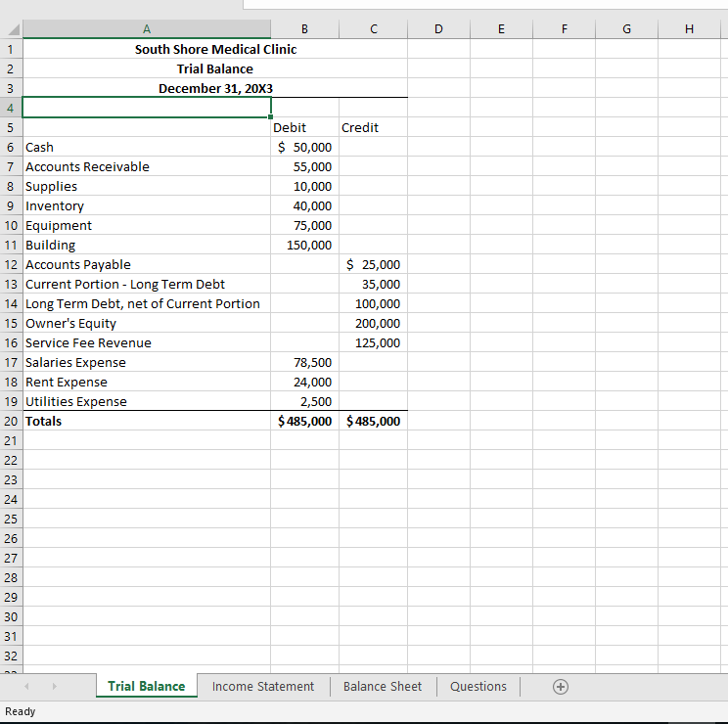Select column D header
The image size is (728, 724).
point(438,29)
